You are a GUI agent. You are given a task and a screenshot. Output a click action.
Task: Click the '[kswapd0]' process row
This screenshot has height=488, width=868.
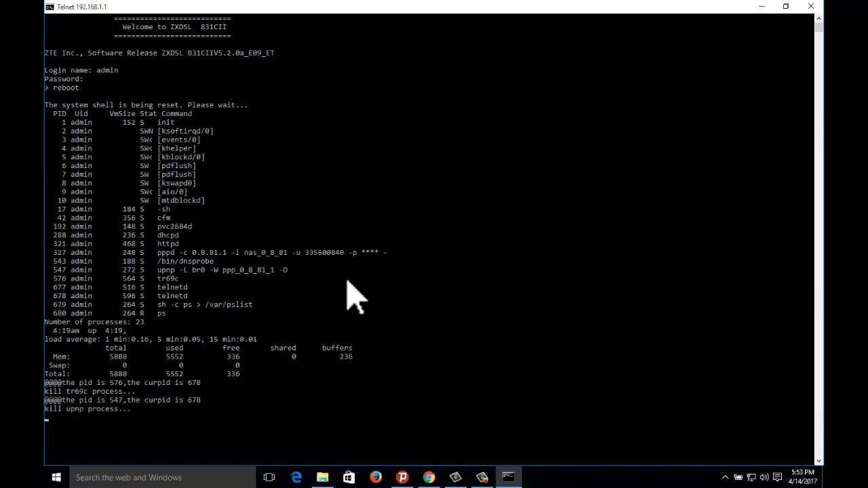coord(129,183)
